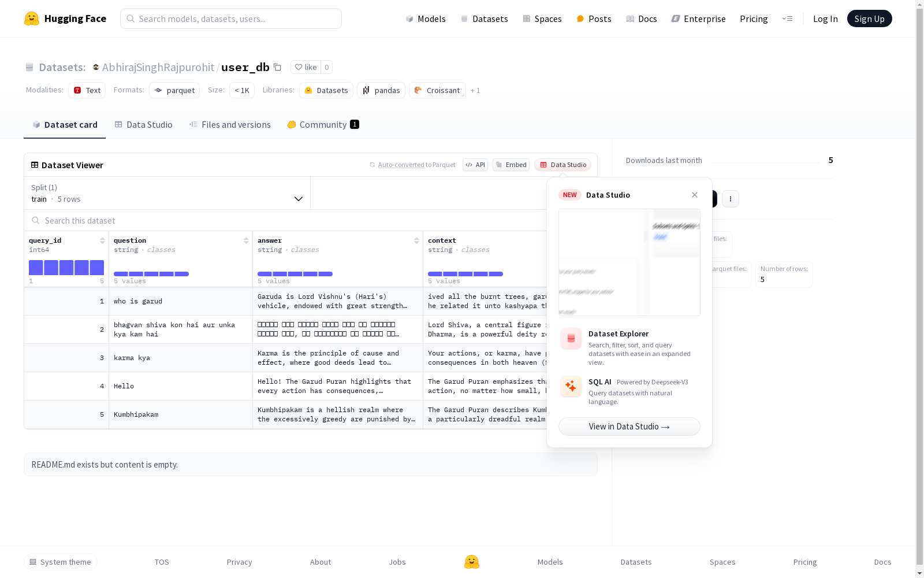Go to the Community tab
Screen dimensions: 924x578
click(323, 125)
